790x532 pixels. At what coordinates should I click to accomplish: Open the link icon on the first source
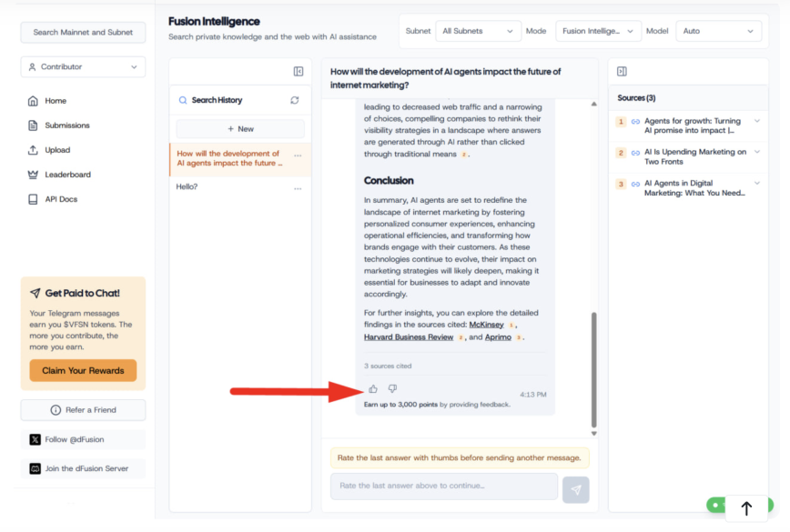click(x=634, y=120)
